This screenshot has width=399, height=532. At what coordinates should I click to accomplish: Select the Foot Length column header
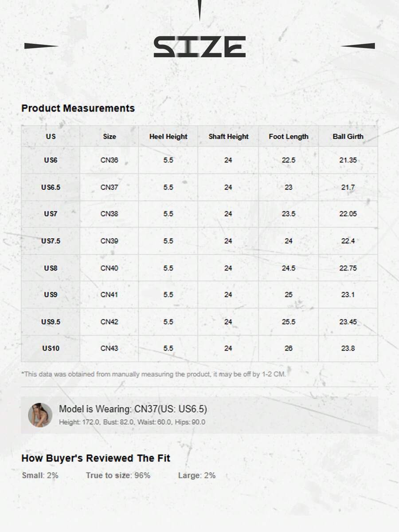pyautogui.click(x=288, y=137)
